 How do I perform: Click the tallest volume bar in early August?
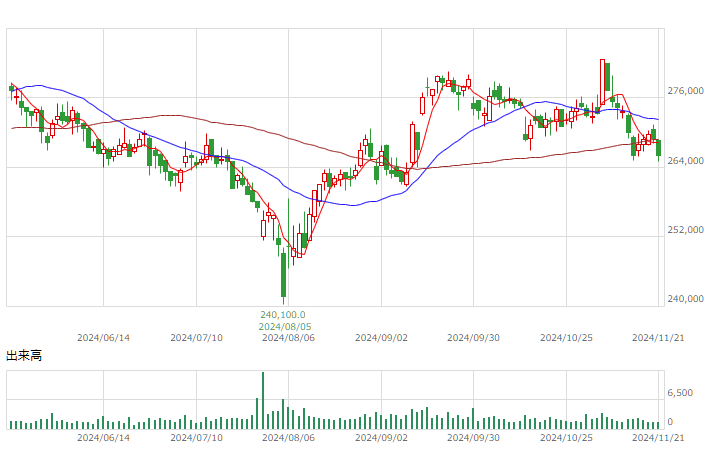[263, 401]
